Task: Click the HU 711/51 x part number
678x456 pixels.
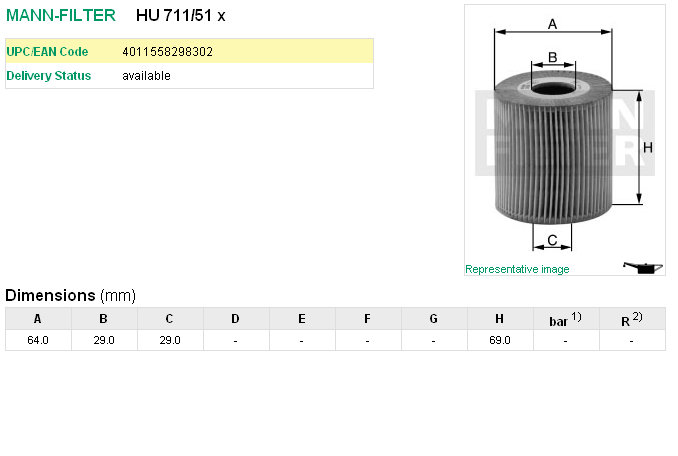Action: point(180,16)
